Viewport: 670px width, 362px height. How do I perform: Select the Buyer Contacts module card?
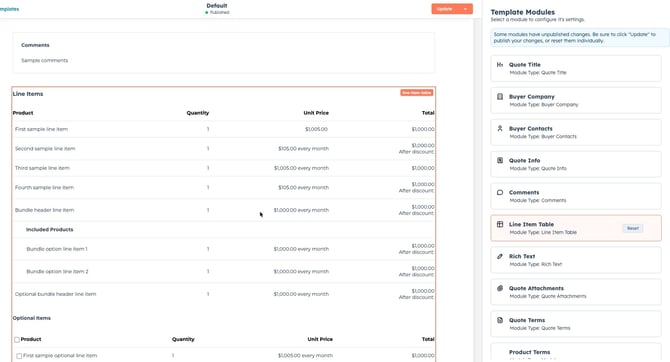pyautogui.click(x=576, y=132)
